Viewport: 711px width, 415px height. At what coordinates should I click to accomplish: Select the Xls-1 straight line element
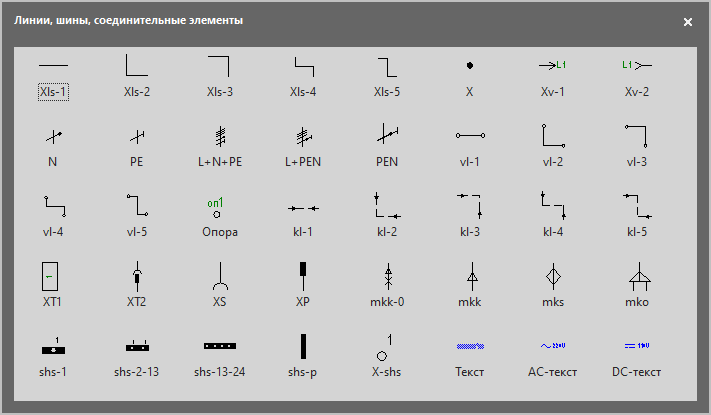(53, 76)
